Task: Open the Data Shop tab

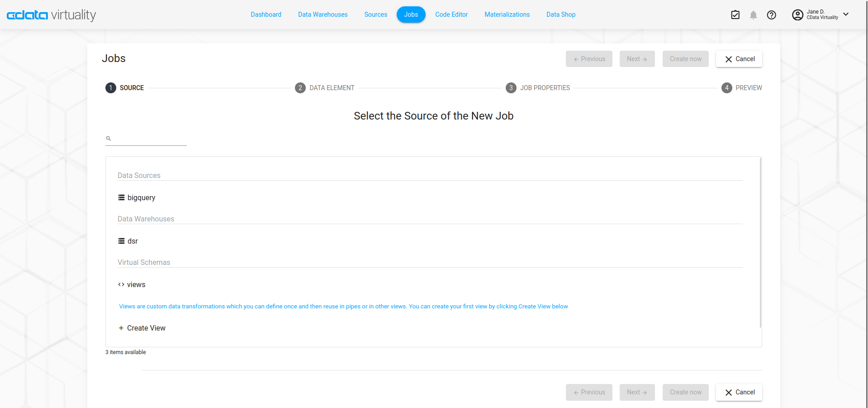Action: click(x=560, y=14)
